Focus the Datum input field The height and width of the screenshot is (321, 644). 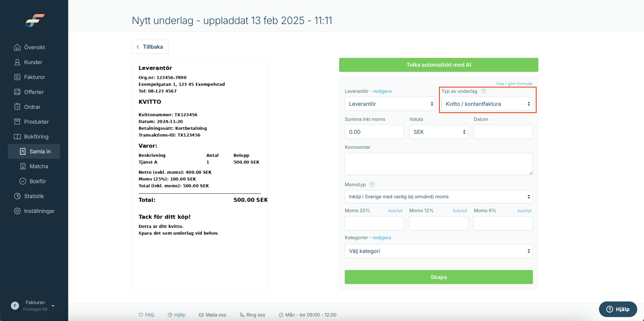pyautogui.click(x=503, y=132)
